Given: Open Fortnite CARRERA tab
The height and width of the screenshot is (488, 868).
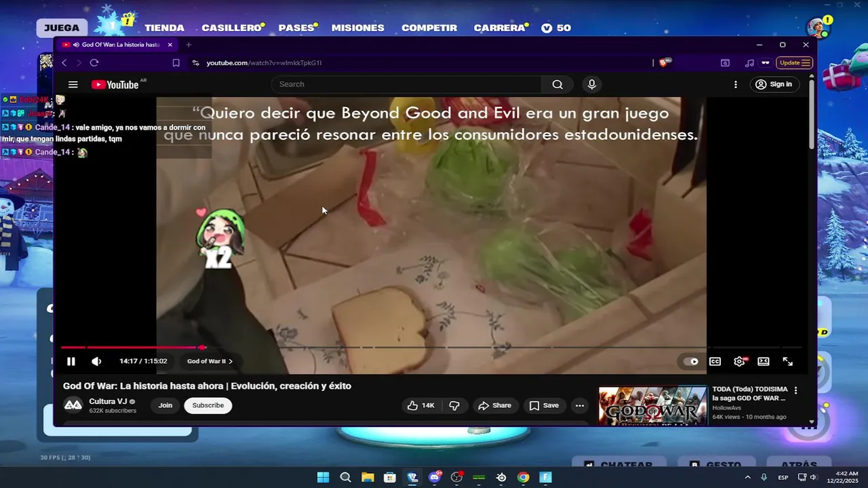Looking at the screenshot, I should 500,28.
